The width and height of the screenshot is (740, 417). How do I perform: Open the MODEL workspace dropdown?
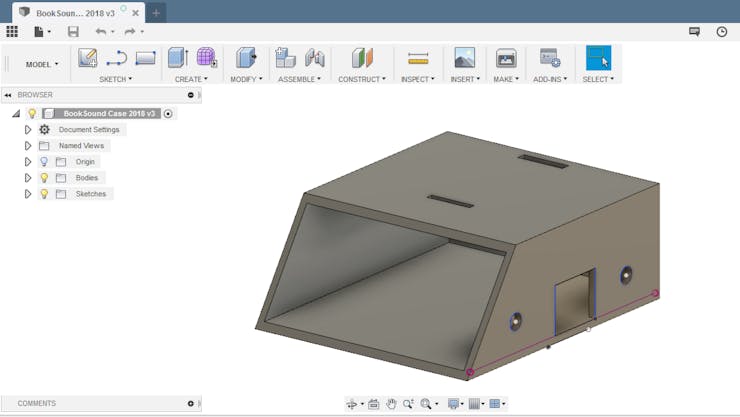click(x=42, y=64)
